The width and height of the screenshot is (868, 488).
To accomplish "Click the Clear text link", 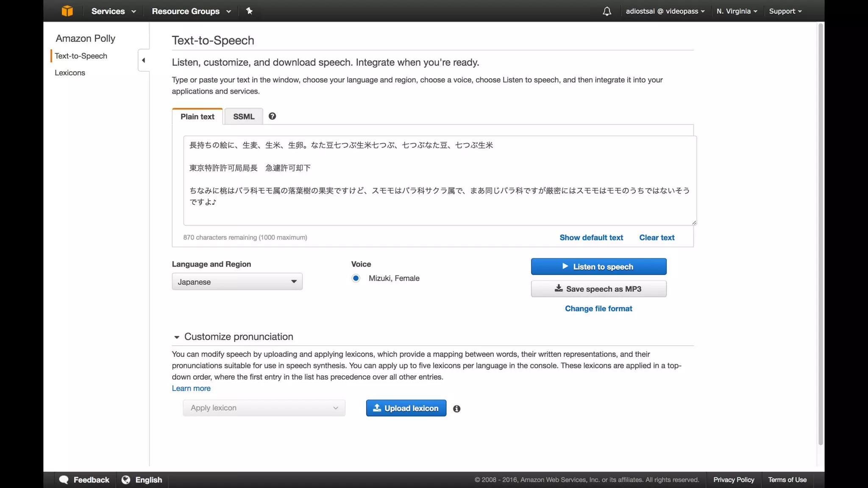I will [657, 238].
